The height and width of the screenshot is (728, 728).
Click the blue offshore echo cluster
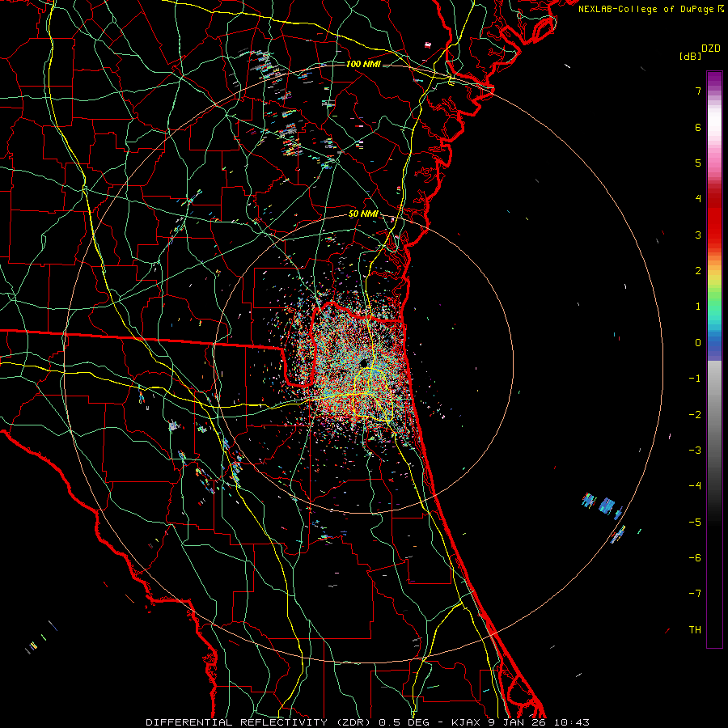click(606, 505)
